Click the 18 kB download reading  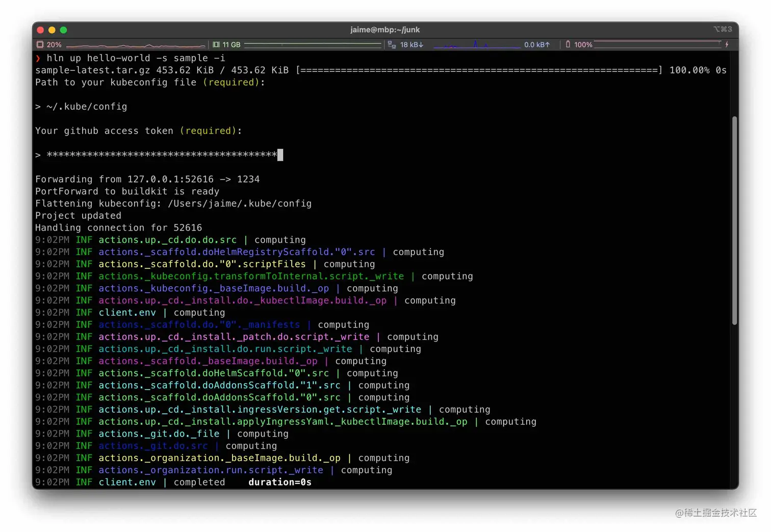(412, 45)
